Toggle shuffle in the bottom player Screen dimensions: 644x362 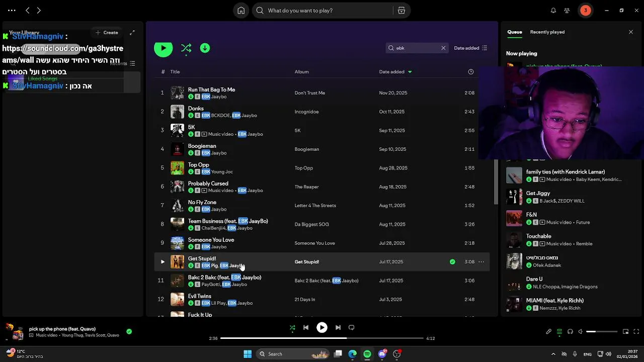(x=292, y=328)
